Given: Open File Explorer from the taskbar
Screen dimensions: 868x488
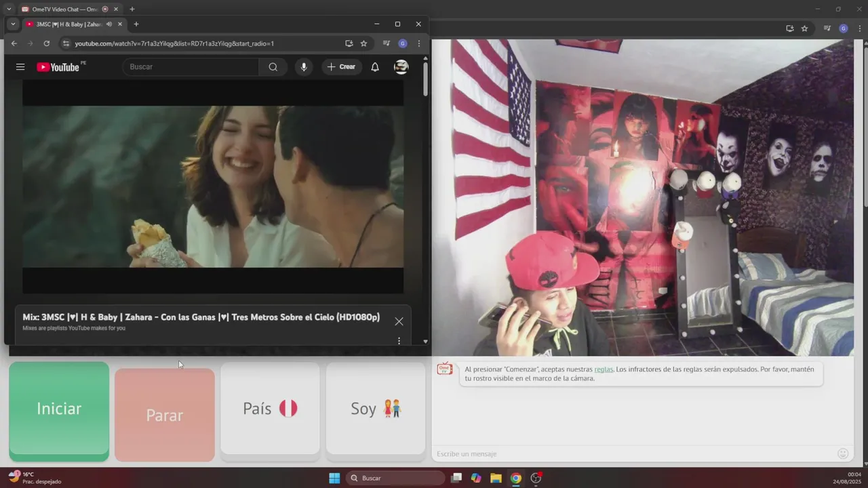Looking at the screenshot, I should pos(496,478).
